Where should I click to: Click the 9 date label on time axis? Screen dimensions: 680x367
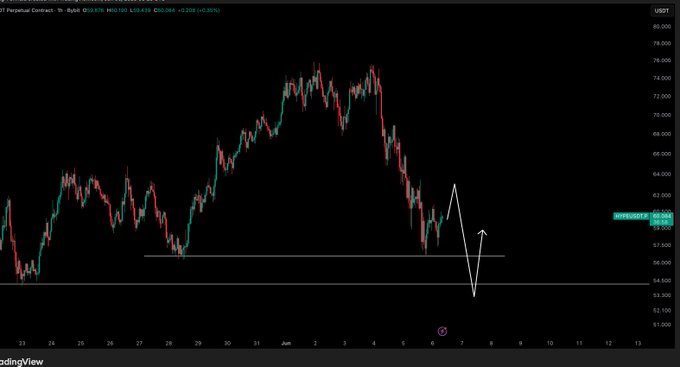pos(520,343)
